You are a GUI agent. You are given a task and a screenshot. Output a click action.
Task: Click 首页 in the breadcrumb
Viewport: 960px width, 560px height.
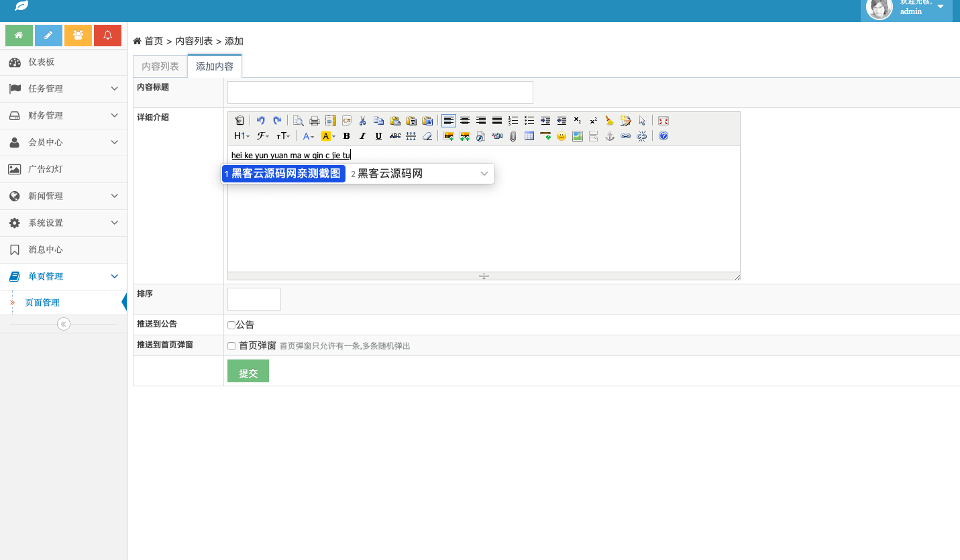coord(153,41)
